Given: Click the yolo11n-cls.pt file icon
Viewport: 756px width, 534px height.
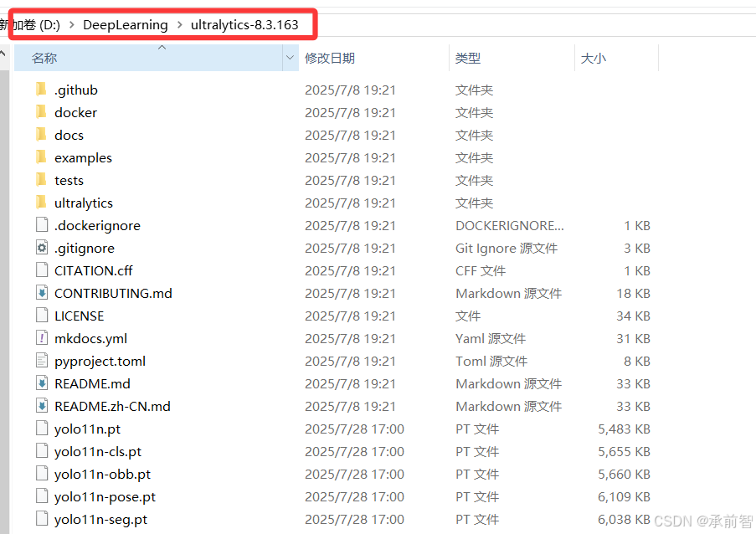Looking at the screenshot, I should coord(42,452).
